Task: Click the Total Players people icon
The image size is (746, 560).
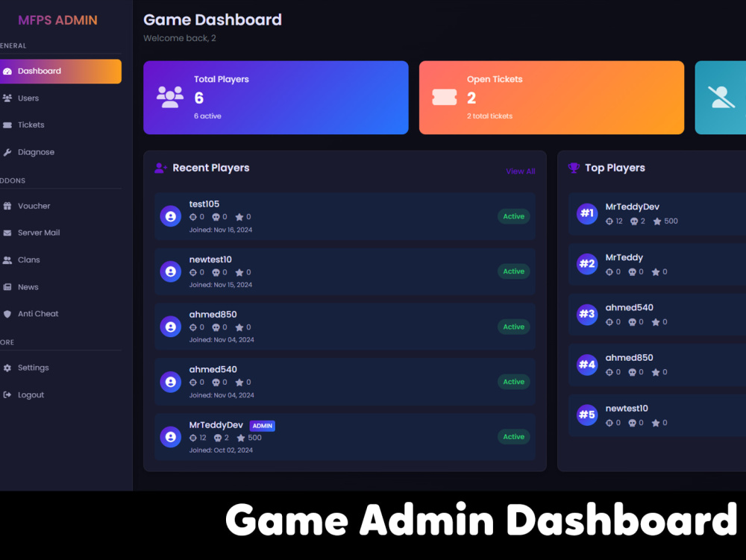Action: coord(170,97)
